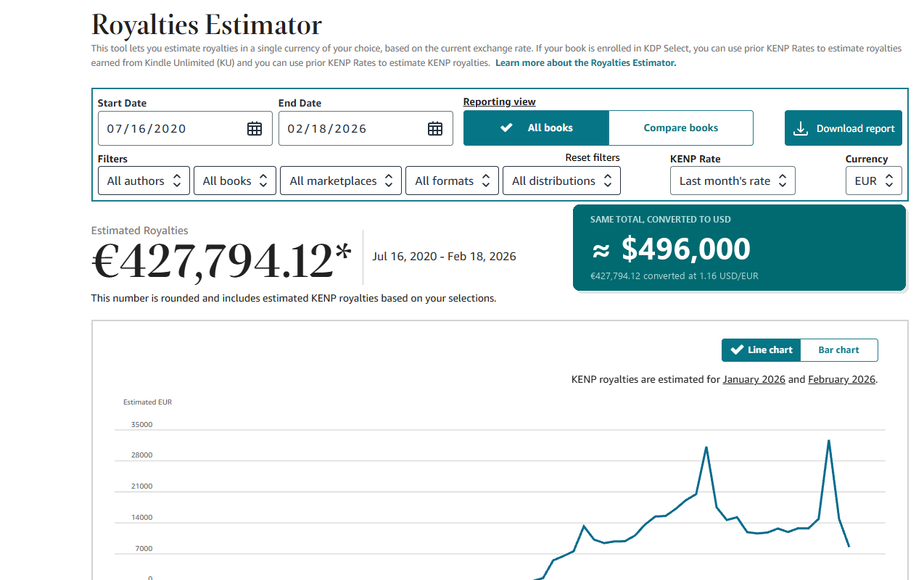This screenshot has width=924, height=580.
Task: Click the Line chart checkmark icon
Action: click(737, 349)
